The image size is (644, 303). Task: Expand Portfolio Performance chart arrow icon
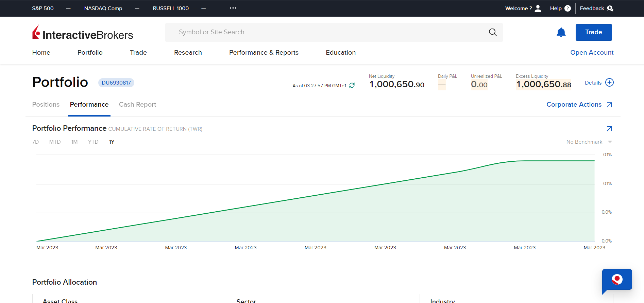[609, 128]
